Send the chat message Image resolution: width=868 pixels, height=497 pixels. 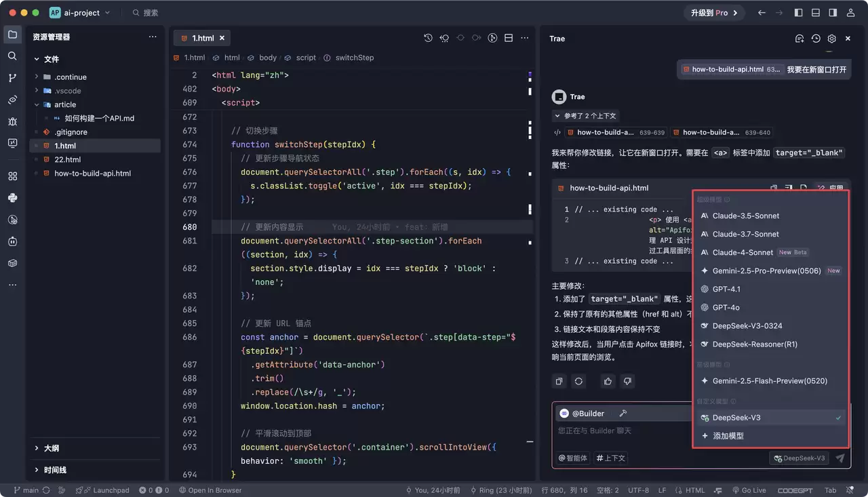840,458
